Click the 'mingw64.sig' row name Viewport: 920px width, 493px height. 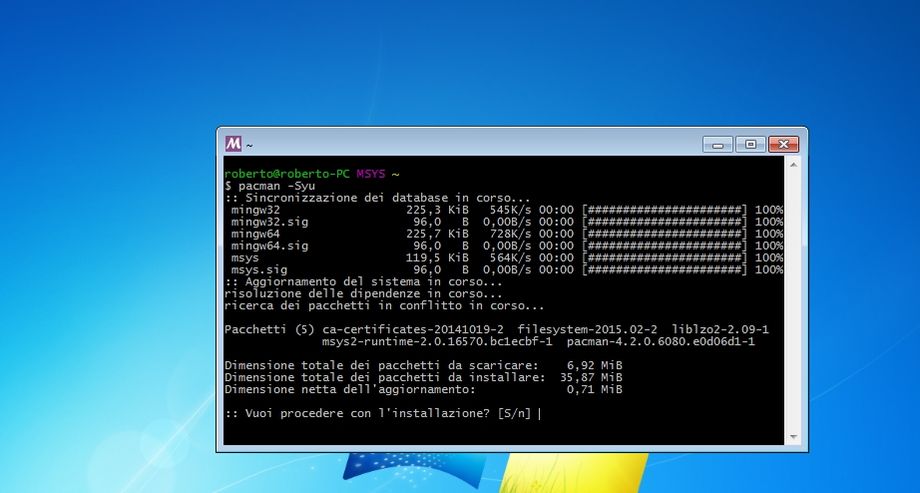tap(269, 245)
